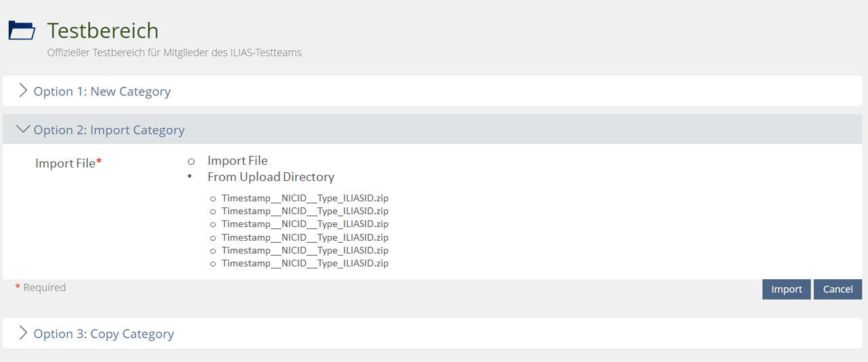
Task: Expand the Option 3 chevron arrow
Action: [x=23, y=333]
